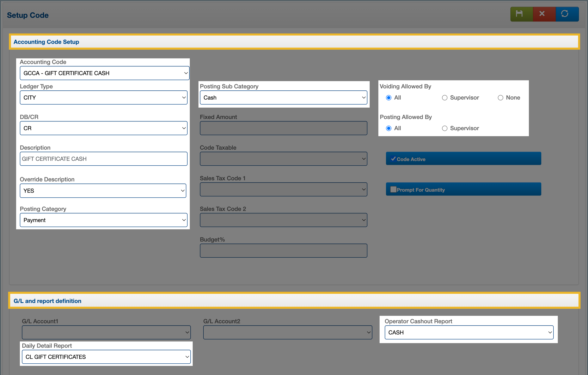Screen dimensions: 588x375
Task: Expand the Operator Cashout Report dropdown
Action: 469,332
